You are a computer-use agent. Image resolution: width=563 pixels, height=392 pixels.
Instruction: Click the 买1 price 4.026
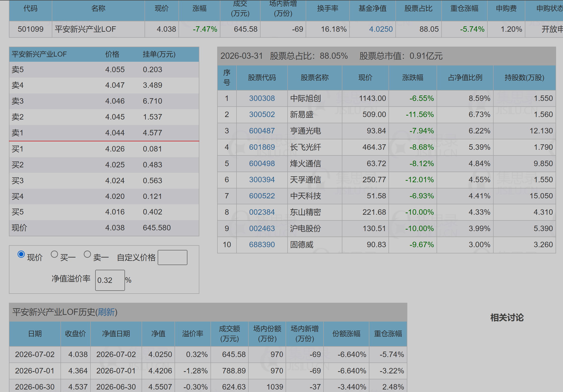[115, 149]
